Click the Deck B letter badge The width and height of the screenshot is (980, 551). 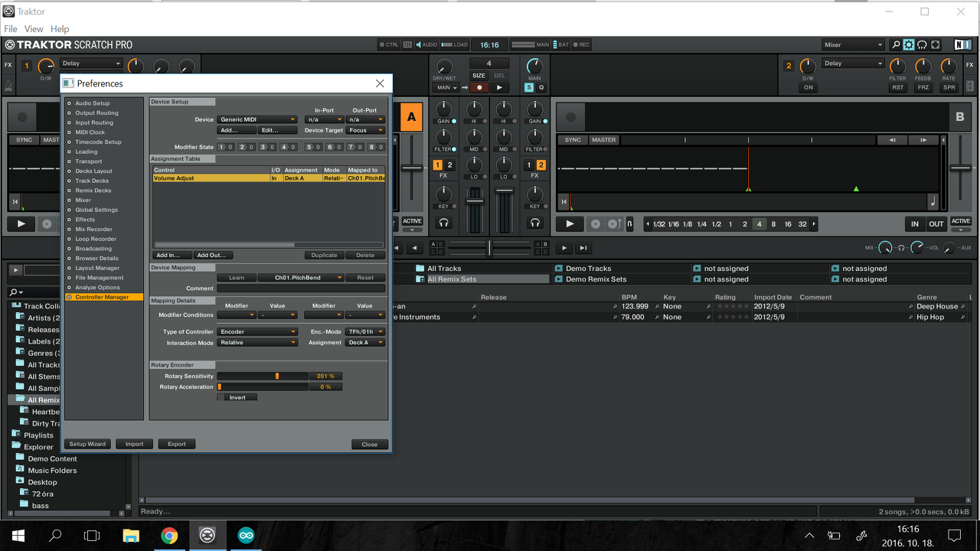960,117
